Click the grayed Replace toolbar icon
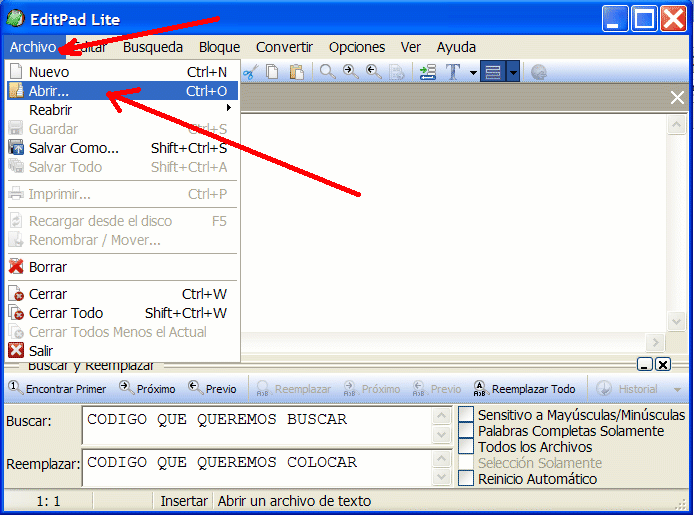This screenshot has width=694, height=515. pyautogui.click(x=397, y=72)
